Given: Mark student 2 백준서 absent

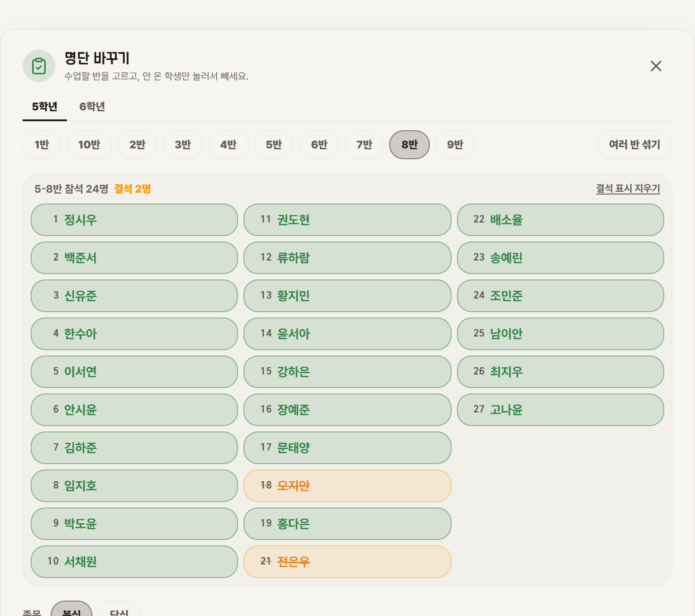Looking at the screenshot, I should tap(134, 258).
